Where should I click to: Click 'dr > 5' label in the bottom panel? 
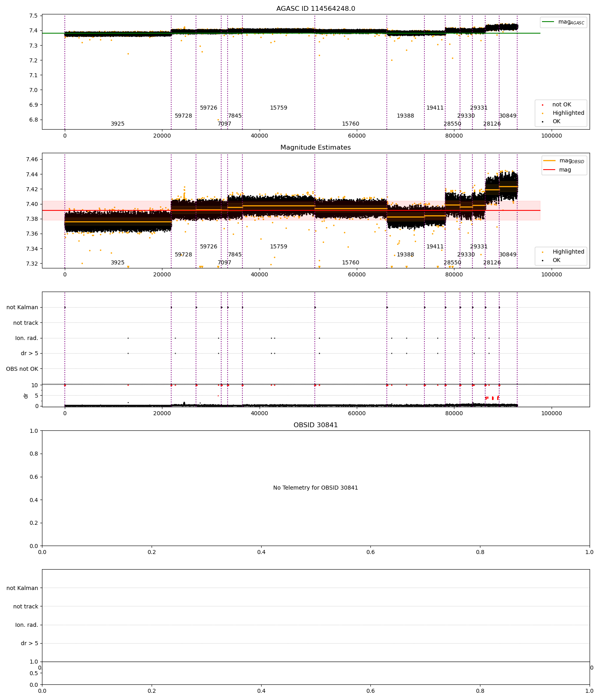[x=30, y=643]
